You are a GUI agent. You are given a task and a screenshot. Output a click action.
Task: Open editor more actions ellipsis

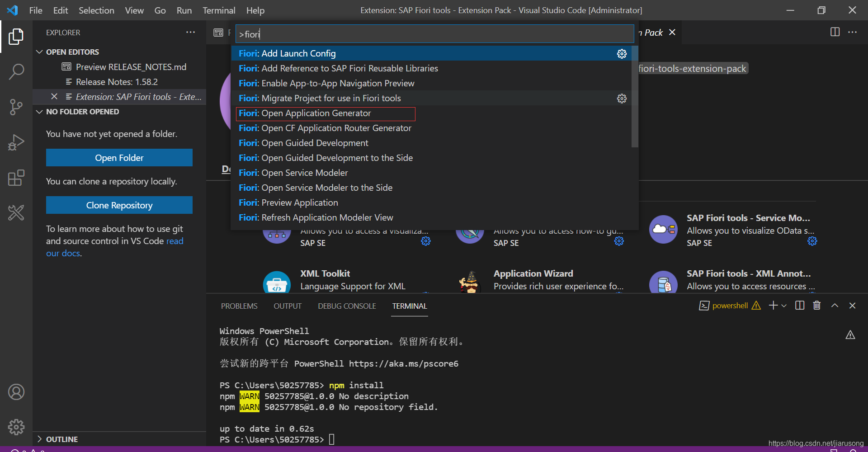[x=852, y=32]
